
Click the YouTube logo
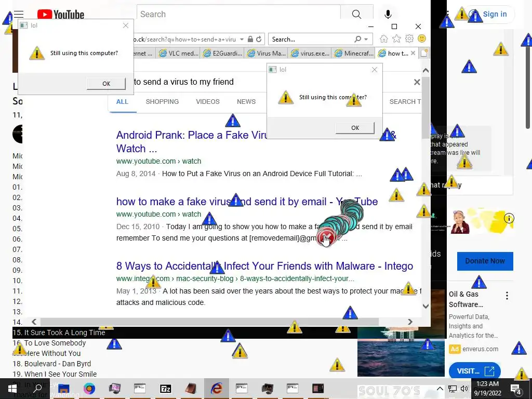(61, 14)
